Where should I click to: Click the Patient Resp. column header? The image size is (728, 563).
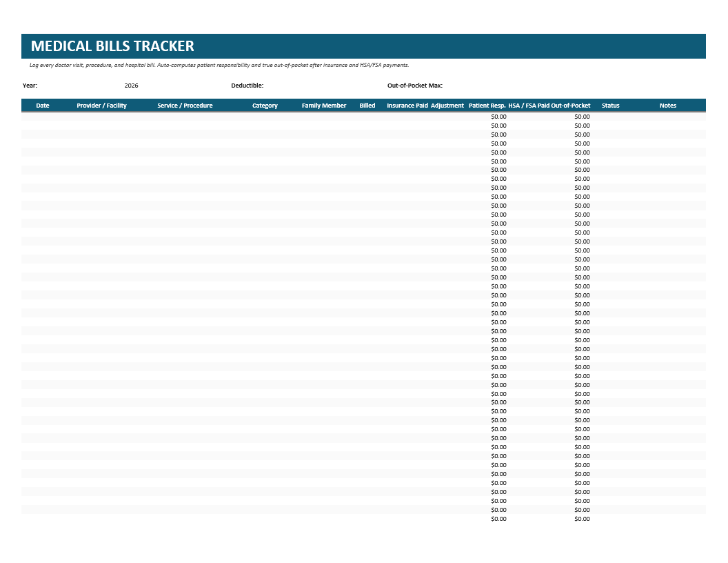pyautogui.click(x=487, y=106)
